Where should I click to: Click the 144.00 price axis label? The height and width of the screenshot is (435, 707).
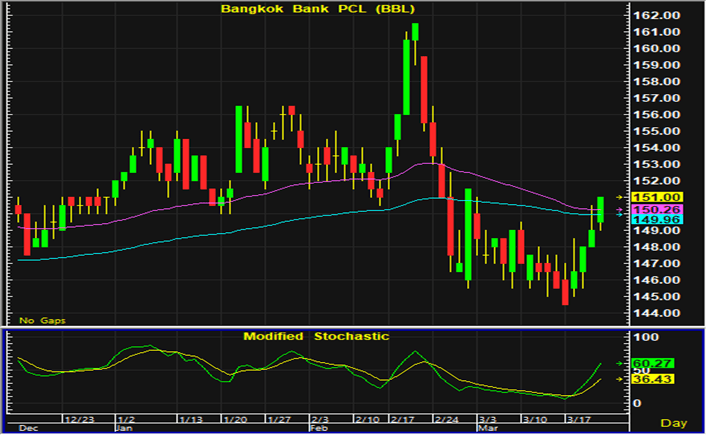click(x=656, y=313)
